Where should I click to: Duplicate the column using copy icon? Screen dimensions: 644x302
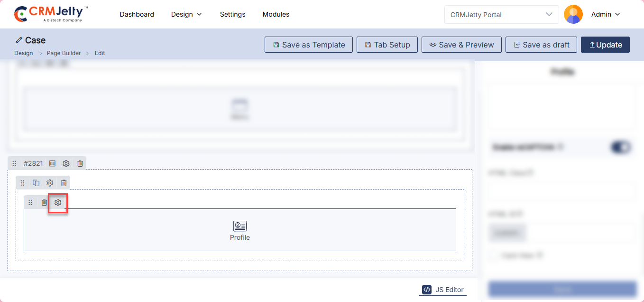[36, 183]
